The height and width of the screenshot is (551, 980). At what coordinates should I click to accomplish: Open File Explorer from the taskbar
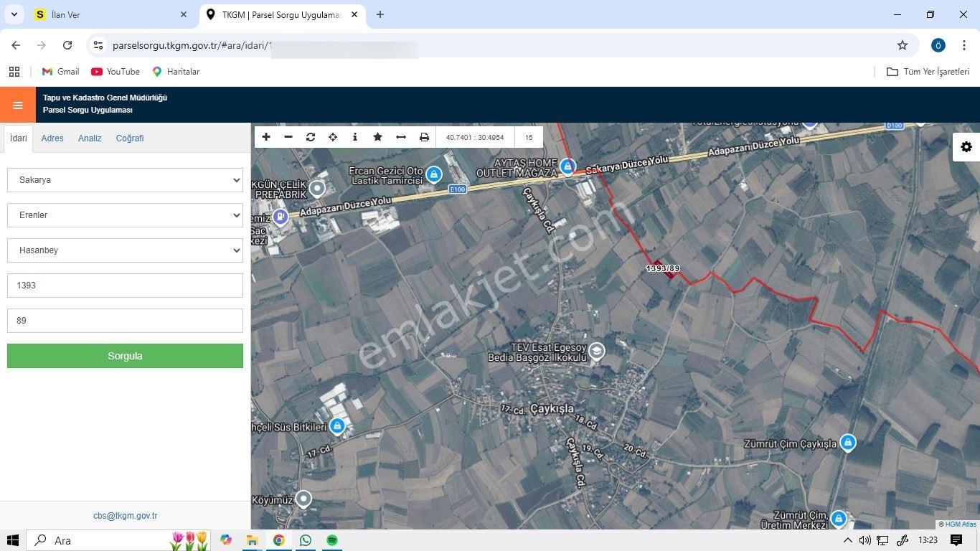click(253, 540)
